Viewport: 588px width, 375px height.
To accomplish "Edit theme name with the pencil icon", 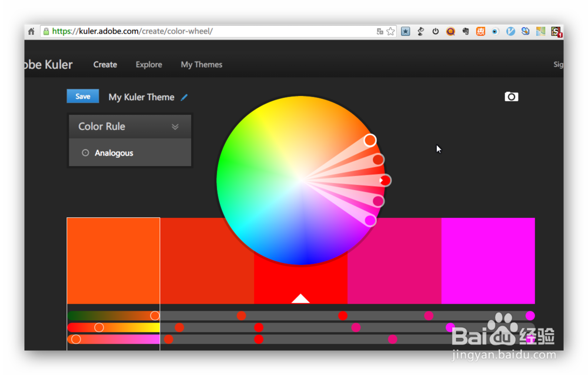I will [184, 98].
